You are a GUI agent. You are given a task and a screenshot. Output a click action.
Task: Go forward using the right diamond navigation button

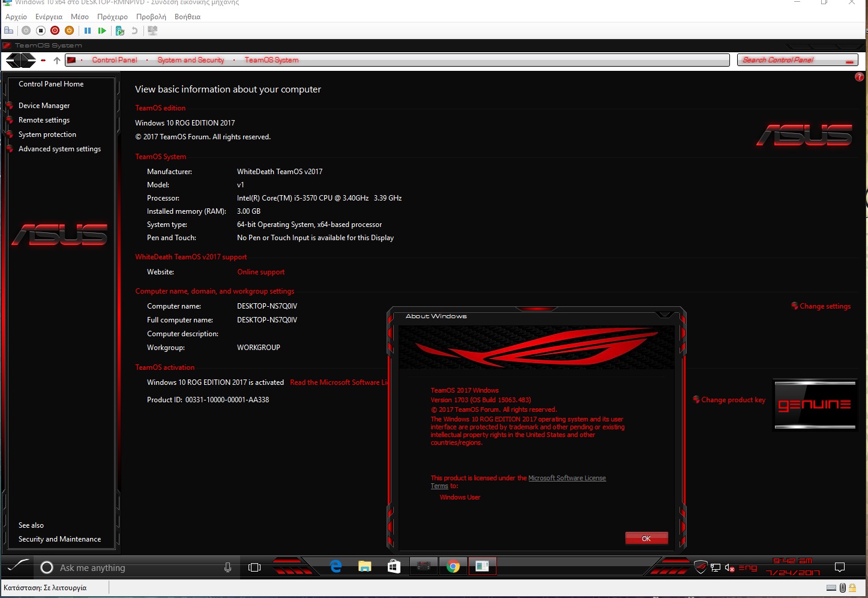(x=29, y=60)
